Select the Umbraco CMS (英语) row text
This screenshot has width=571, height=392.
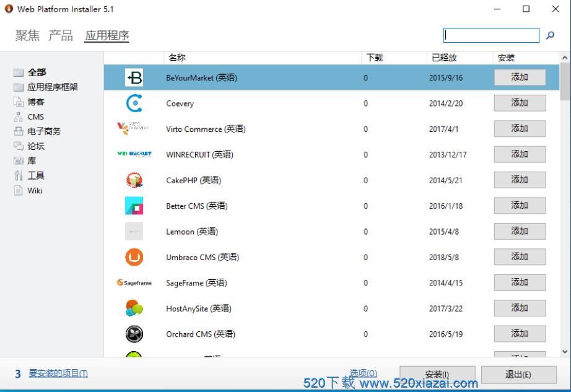coord(202,257)
